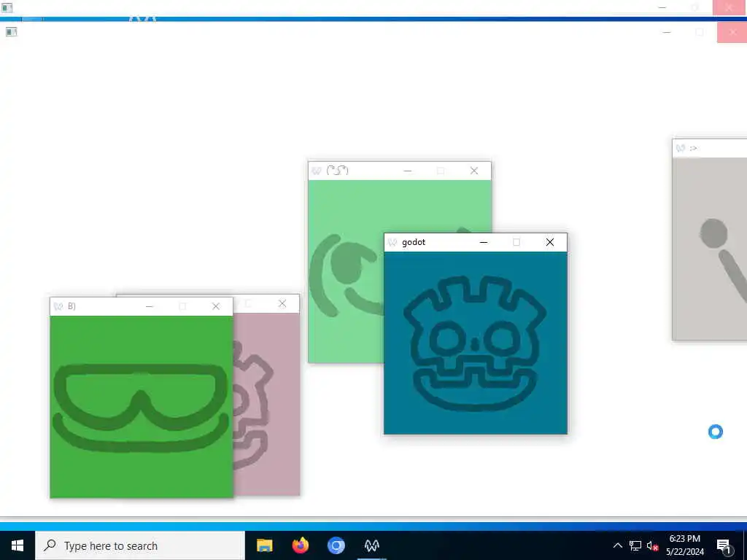The image size is (747, 560).
Task: Minimize the B) window
Action: click(150, 306)
